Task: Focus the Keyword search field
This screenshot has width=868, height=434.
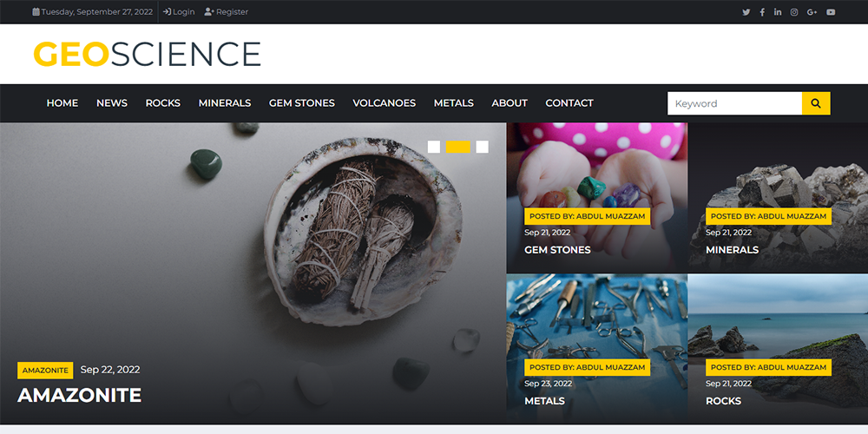Action: click(x=734, y=103)
